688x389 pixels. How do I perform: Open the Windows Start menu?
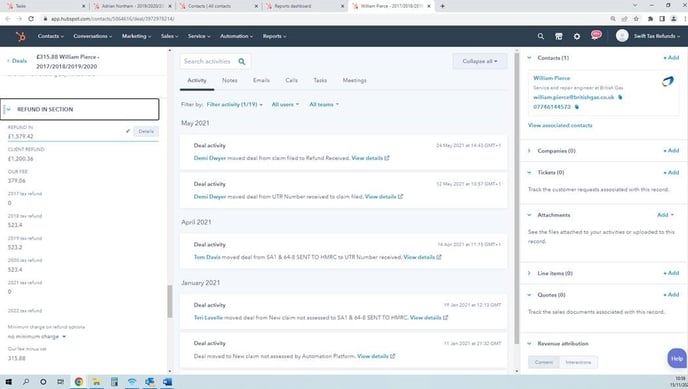tap(8, 382)
